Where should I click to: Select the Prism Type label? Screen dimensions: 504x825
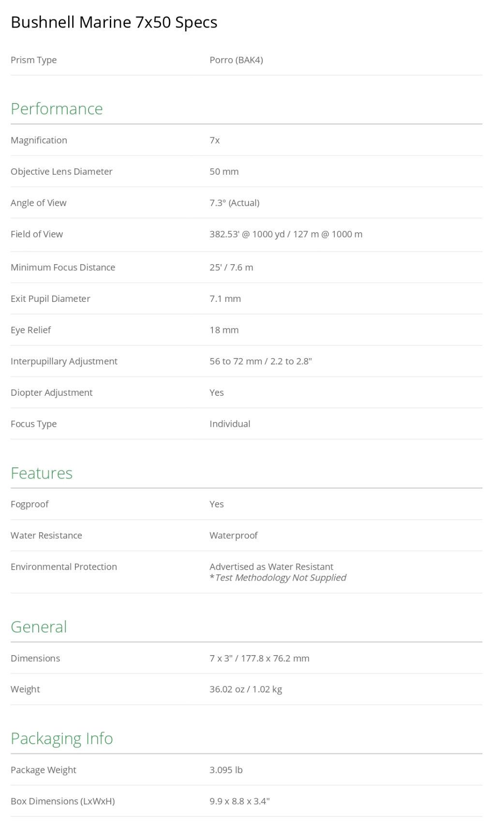(33, 60)
